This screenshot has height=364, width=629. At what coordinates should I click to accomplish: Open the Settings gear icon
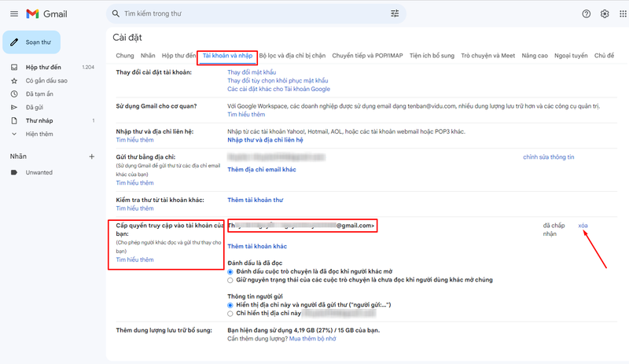tap(605, 14)
